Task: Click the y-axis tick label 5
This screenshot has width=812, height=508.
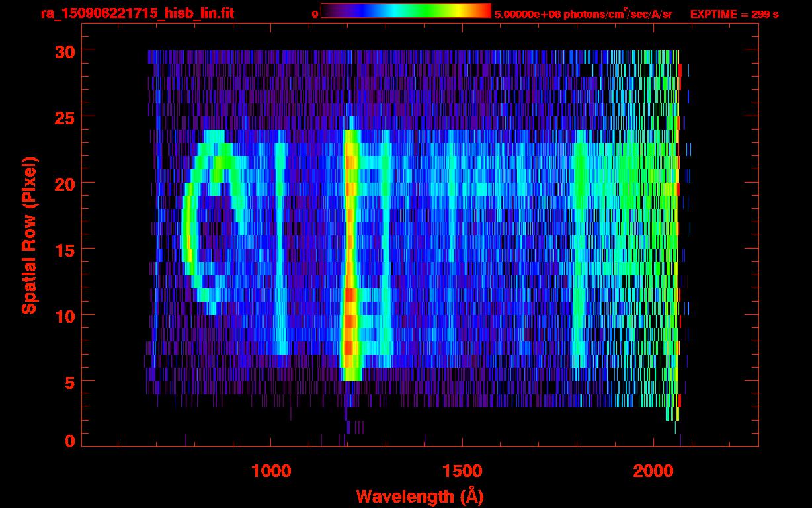Action: [69, 382]
